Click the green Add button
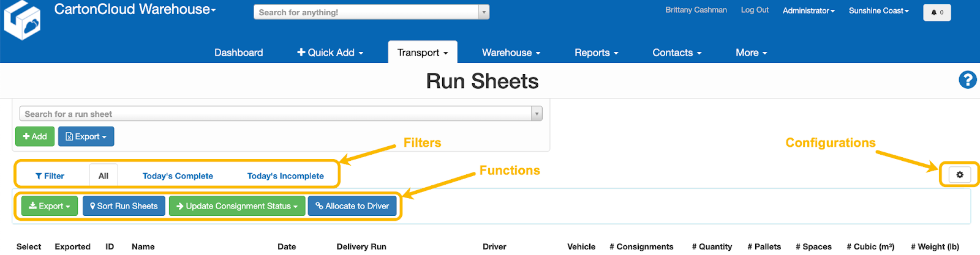The image size is (980, 255). pyautogui.click(x=35, y=136)
